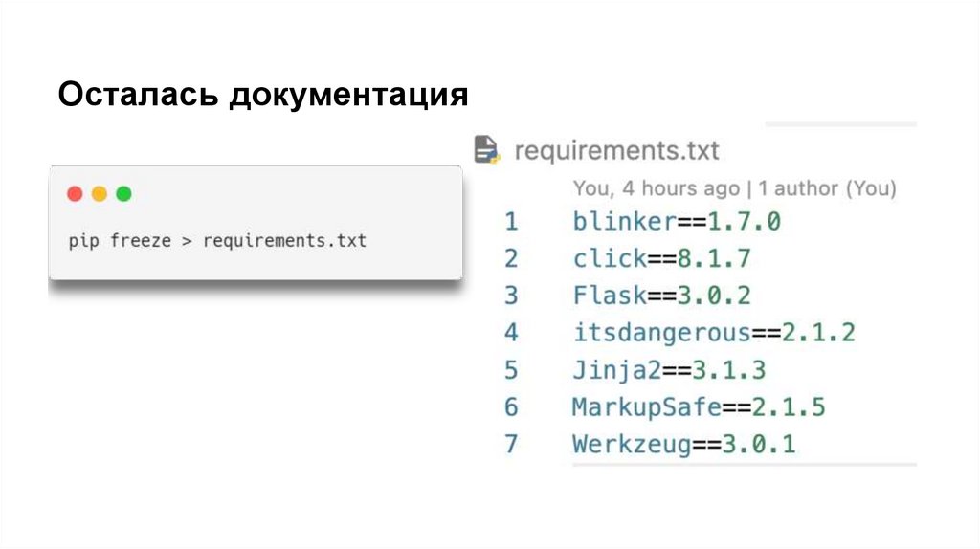Screen dimensions: 980x549
Task: Click line number 1 in the gutter
Action: click(x=511, y=222)
